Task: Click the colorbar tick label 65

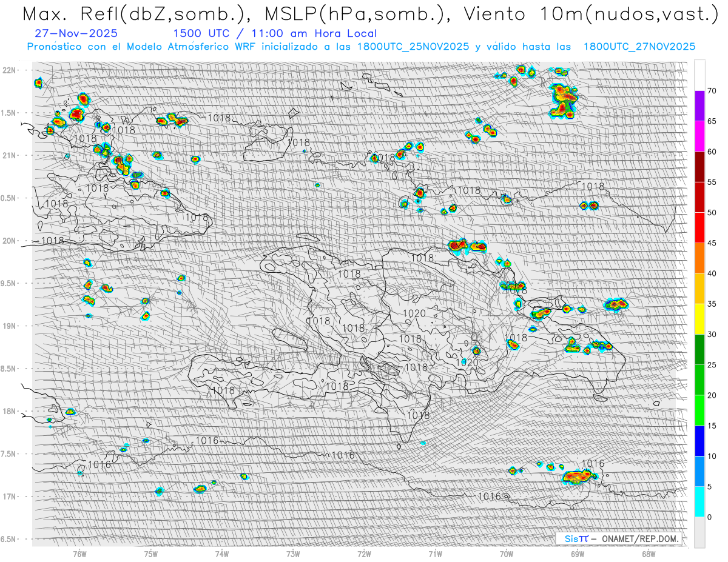Action: (x=712, y=121)
